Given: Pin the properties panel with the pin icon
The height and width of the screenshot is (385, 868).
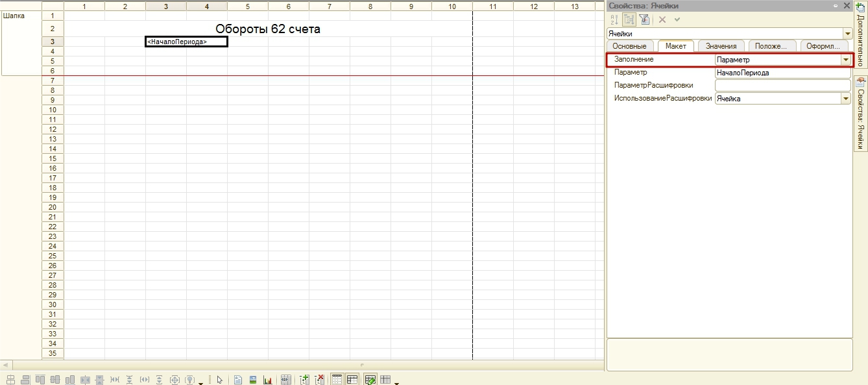Looking at the screenshot, I should 836,6.
